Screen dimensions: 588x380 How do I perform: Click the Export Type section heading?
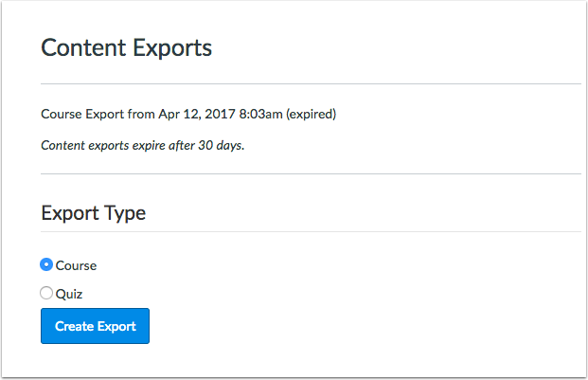93,212
